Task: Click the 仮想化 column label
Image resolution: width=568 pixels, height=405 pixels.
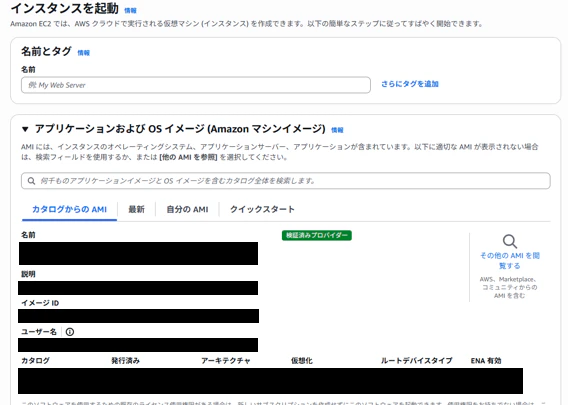Action: pos(302,361)
